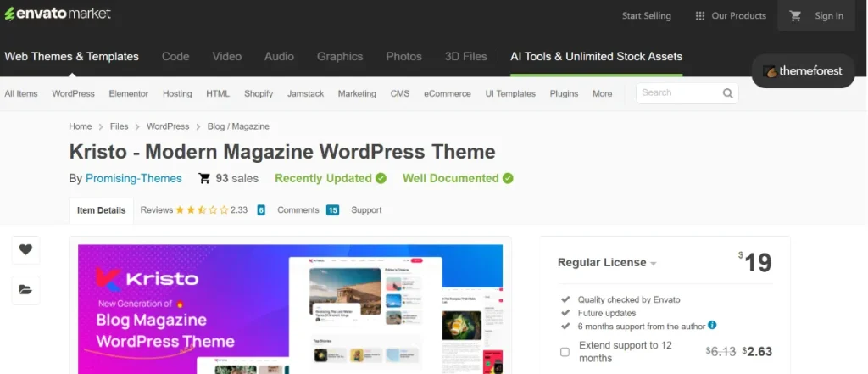
Task: Click the info icon beside author support
Action: coord(712,326)
